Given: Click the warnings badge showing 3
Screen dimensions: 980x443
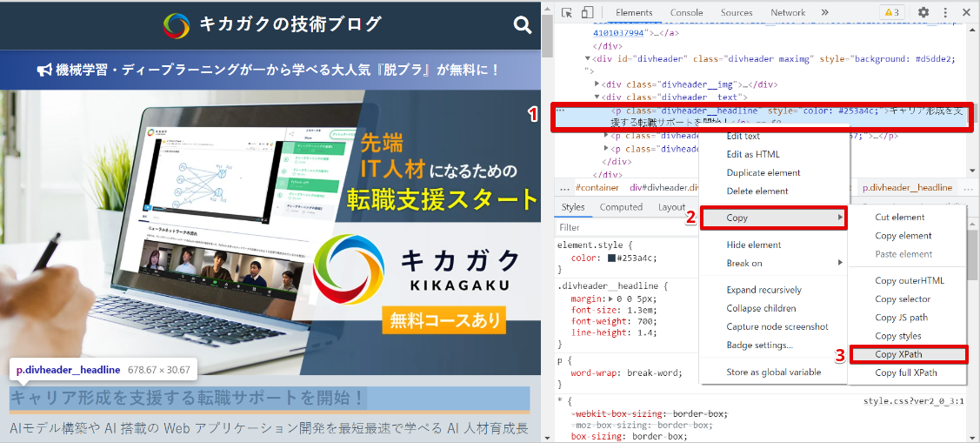Looking at the screenshot, I should point(892,12).
